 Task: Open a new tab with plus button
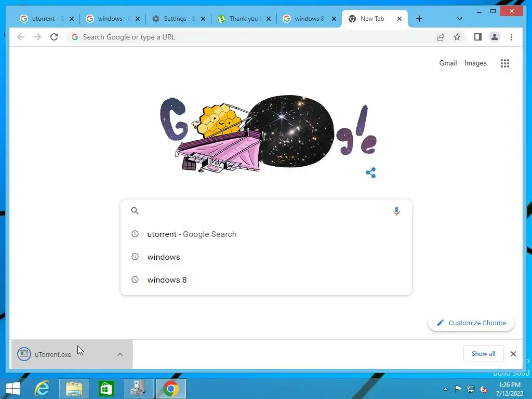tap(419, 19)
